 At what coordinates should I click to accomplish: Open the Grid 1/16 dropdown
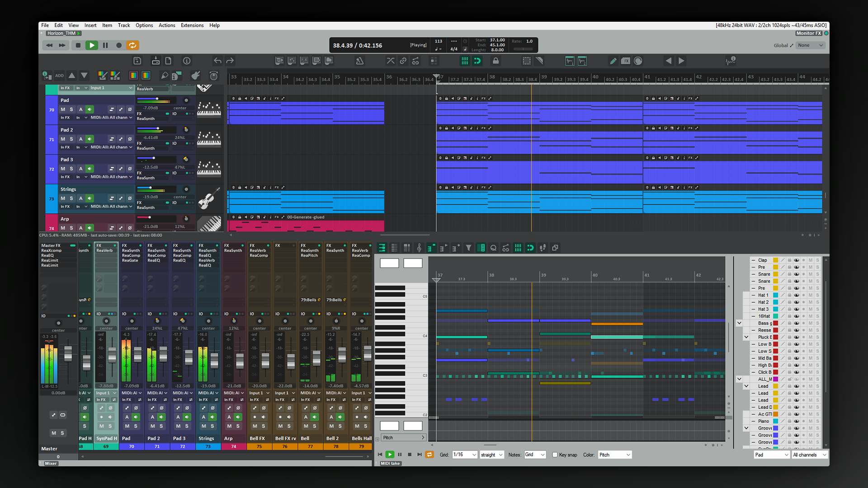(465, 455)
